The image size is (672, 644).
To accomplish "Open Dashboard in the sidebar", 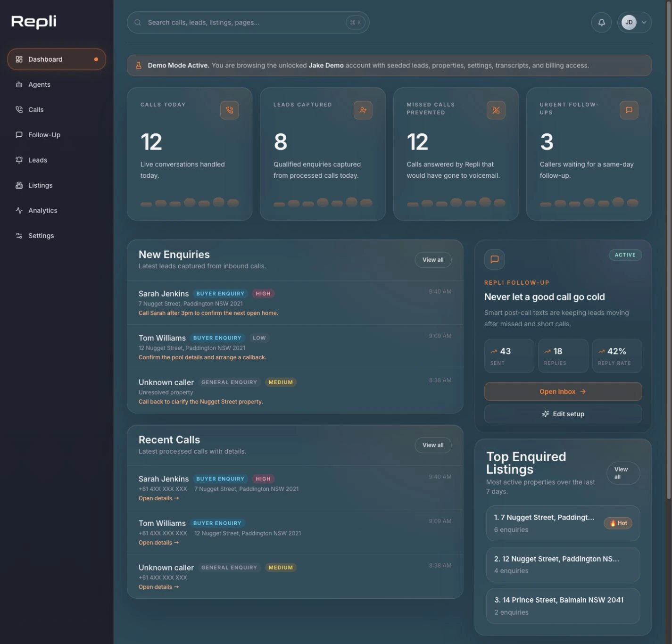I will [x=57, y=59].
